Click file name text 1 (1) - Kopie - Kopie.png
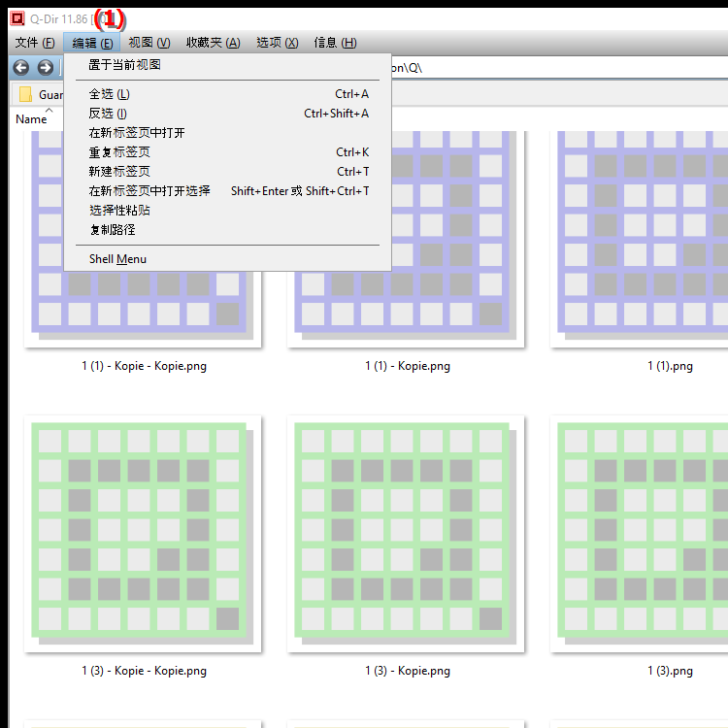The height and width of the screenshot is (728, 728). (144, 366)
